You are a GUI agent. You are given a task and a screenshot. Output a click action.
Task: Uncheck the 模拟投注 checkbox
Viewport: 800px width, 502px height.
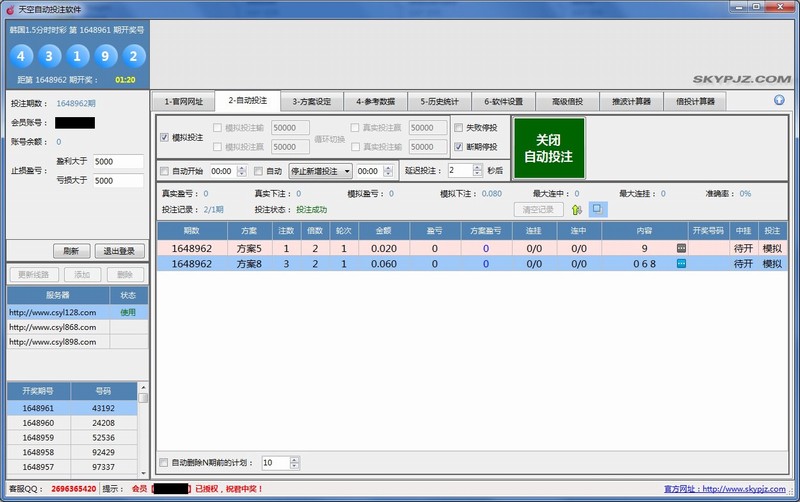(165, 137)
